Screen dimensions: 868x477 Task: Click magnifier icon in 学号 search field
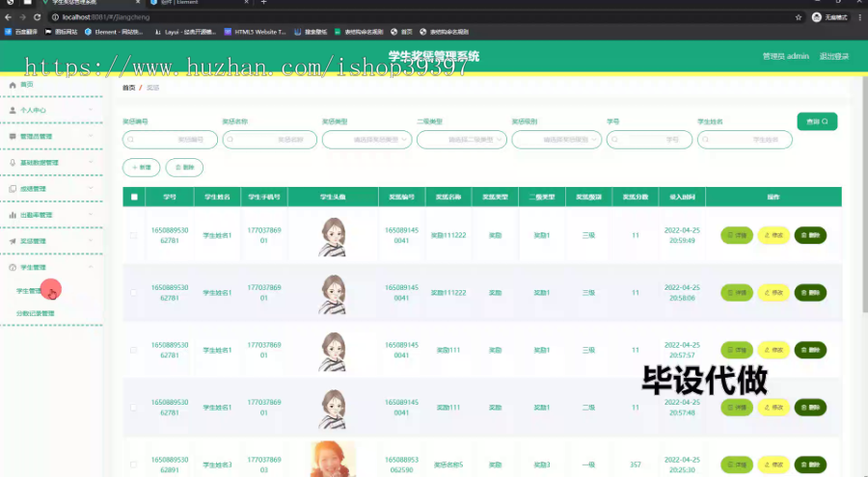(x=614, y=140)
